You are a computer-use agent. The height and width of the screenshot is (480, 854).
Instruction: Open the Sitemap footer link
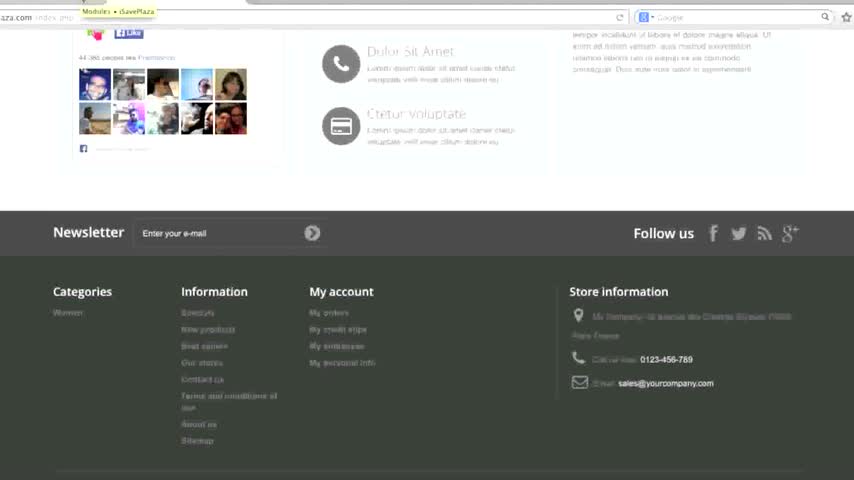tap(198, 441)
